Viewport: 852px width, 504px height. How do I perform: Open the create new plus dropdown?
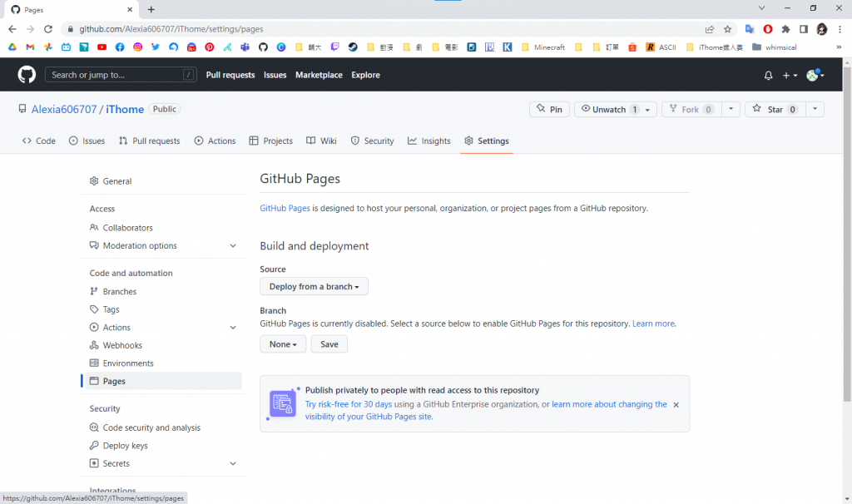pyautogui.click(x=790, y=76)
